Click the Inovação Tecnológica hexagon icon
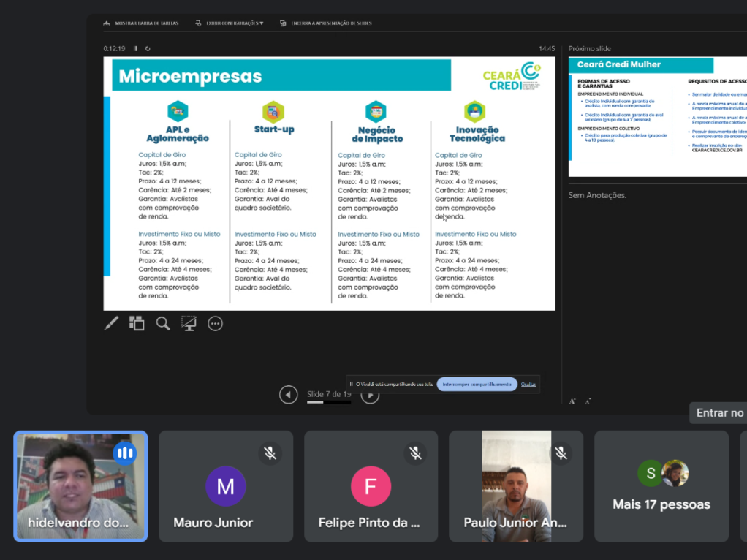The image size is (747, 560). click(x=475, y=112)
